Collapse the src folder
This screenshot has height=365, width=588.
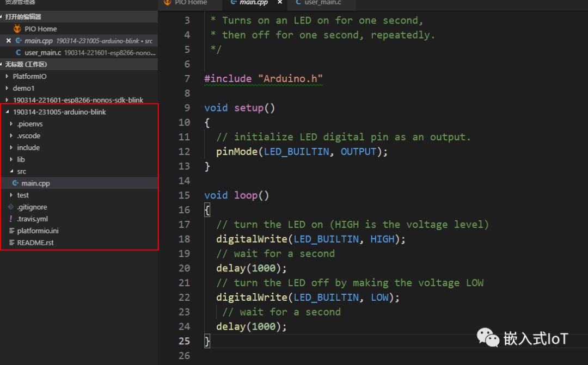tap(21, 171)
